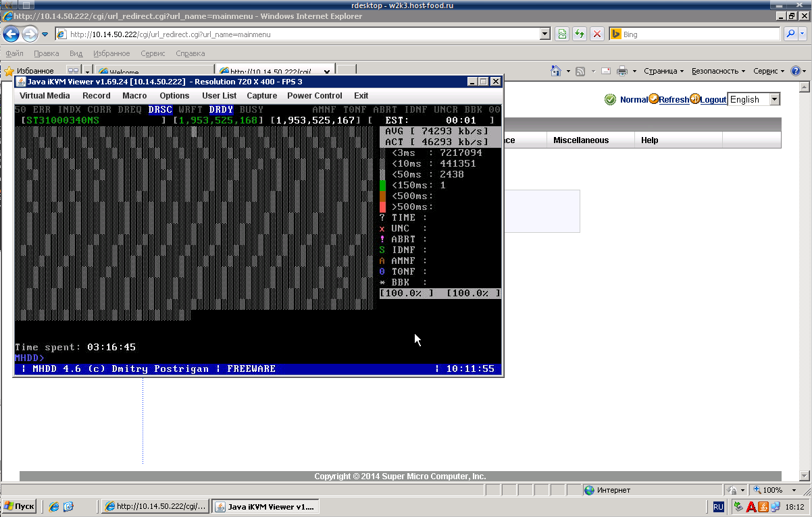The width and height of the screenshot is (812, 517).
Task: Click the green Normal status check icon
Action: tap(610, 99)
